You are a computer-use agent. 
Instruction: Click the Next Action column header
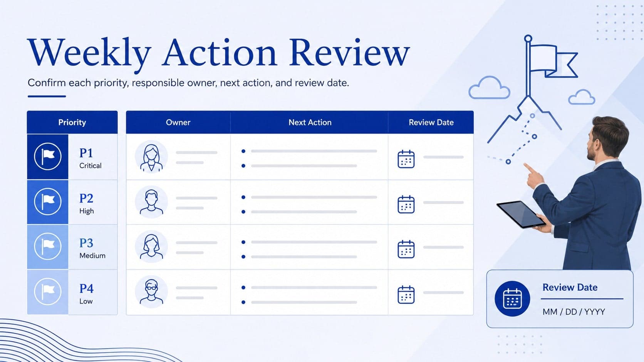coord(310,122)
